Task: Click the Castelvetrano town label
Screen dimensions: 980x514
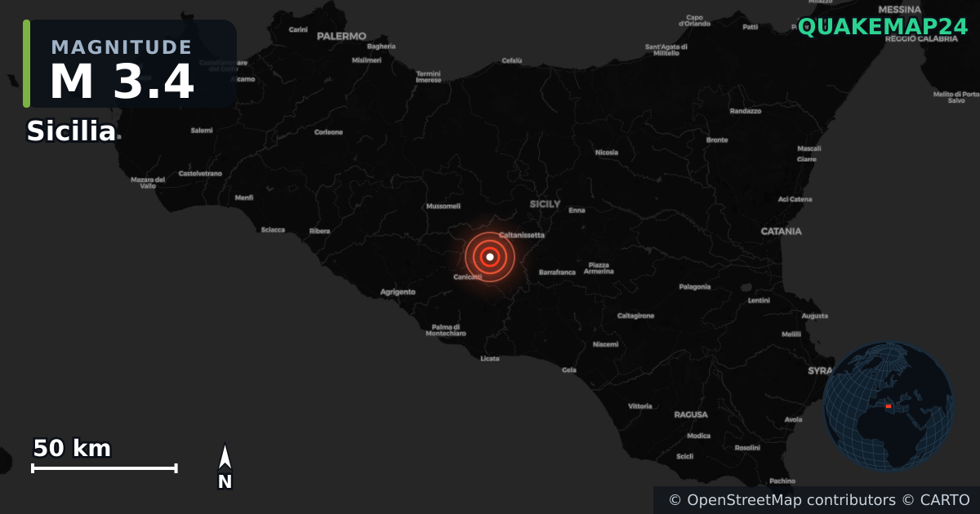Action: coord(200,174)
